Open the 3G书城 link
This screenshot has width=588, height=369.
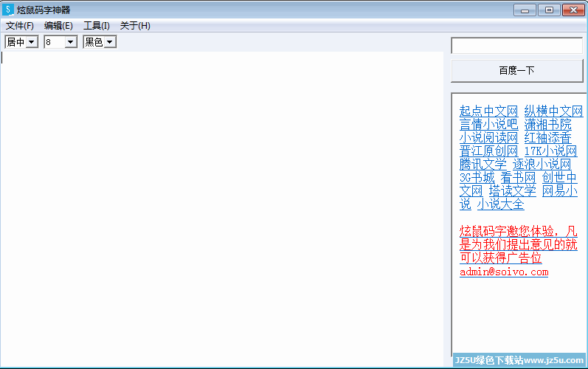tap(477, 177)
